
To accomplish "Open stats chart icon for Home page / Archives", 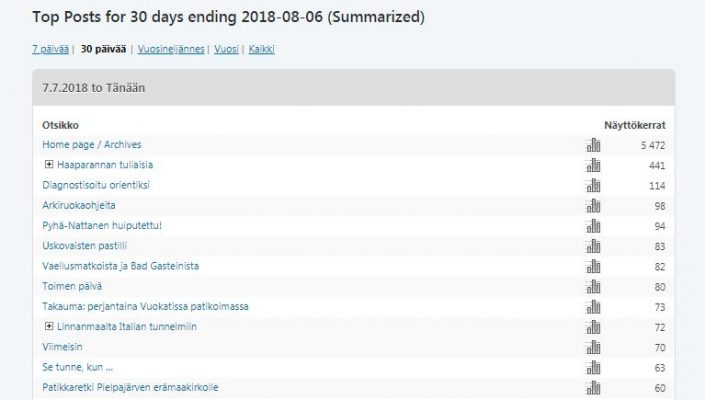I will point(593,145).
